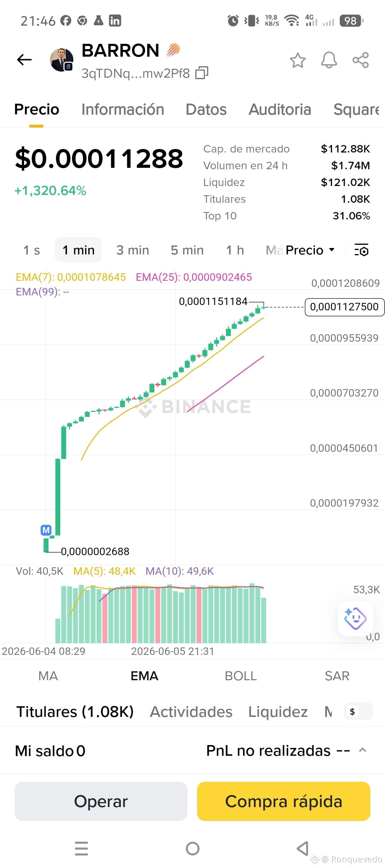Add BARRON to favorites with star
This screenshot has width=385, height=868.
click(298, 60)
